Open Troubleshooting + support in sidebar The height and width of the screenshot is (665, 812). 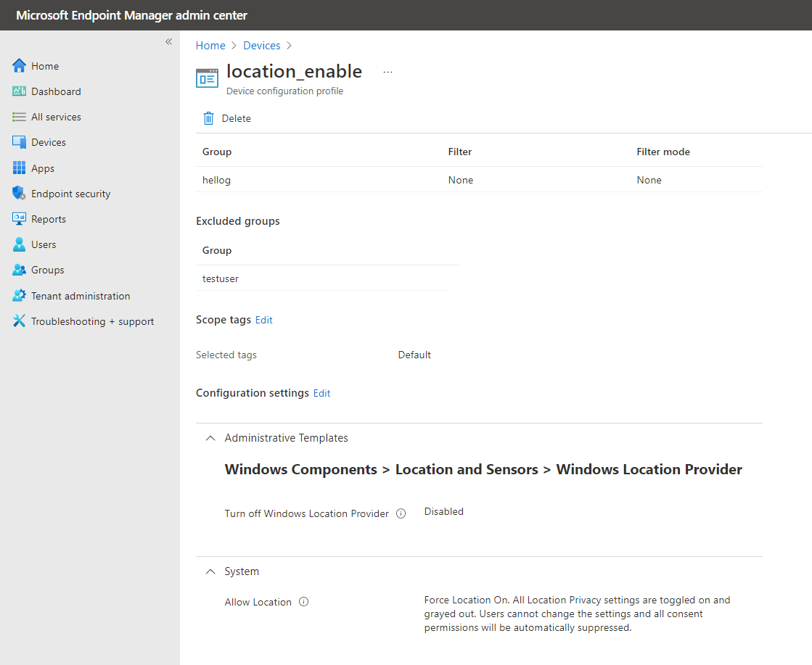click(x=93, y=321)
